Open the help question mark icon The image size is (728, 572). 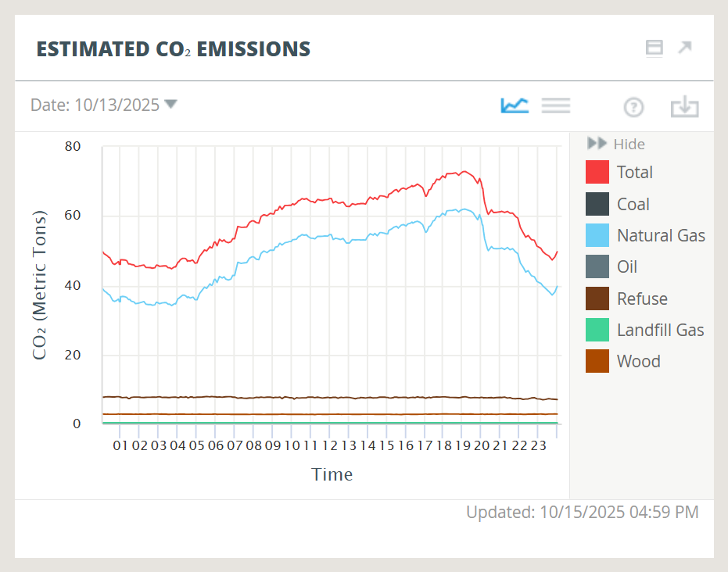(x=633, y=107)
